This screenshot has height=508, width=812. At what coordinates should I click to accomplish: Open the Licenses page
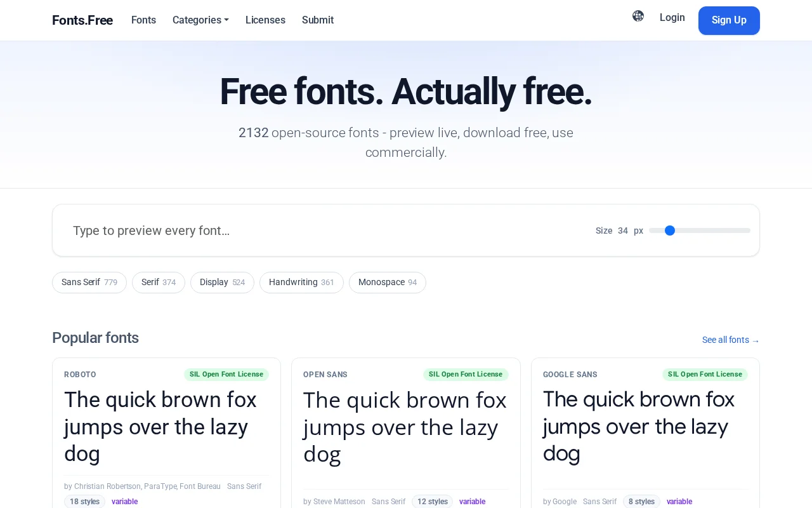coord(265,20)
